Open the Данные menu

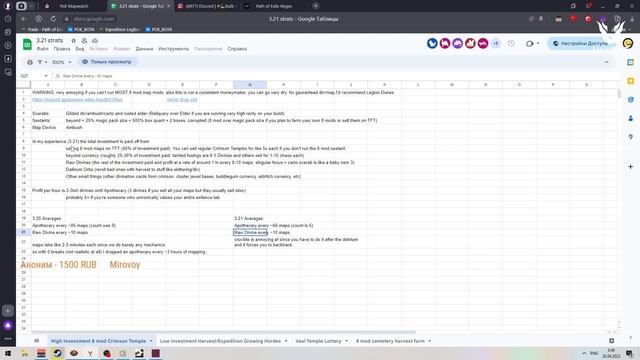144,49
